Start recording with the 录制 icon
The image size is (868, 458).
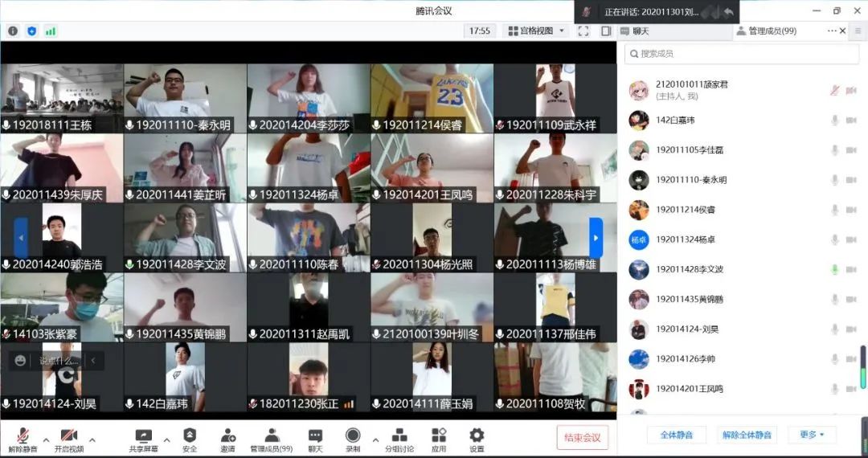click(353, 436)
